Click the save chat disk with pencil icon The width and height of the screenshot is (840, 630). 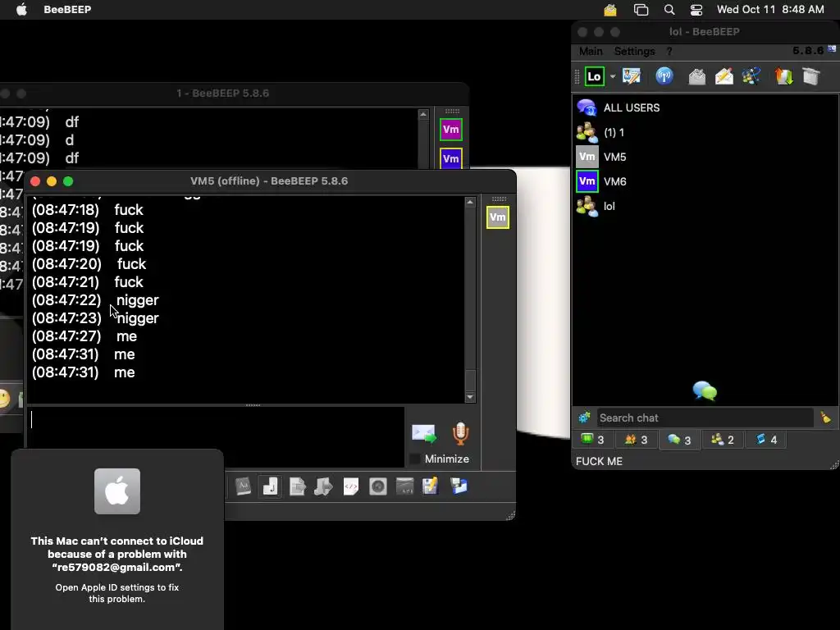pos(431,486)
